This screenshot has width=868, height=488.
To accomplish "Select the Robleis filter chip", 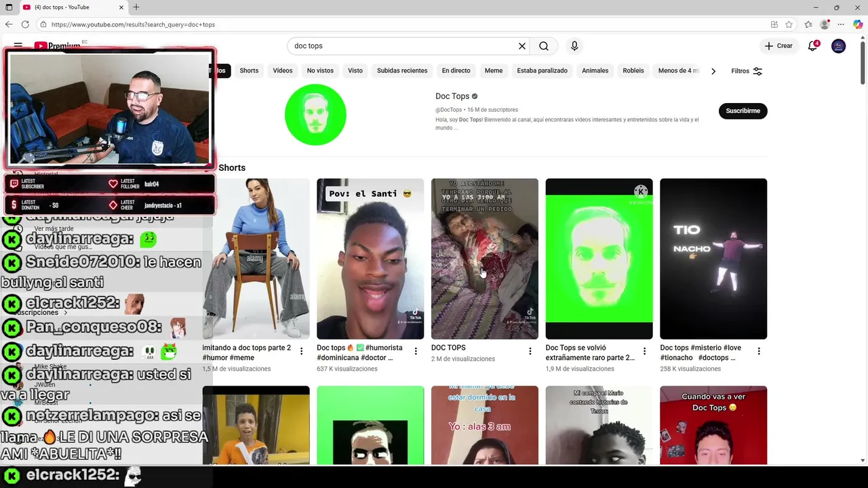I will point(633,70).
